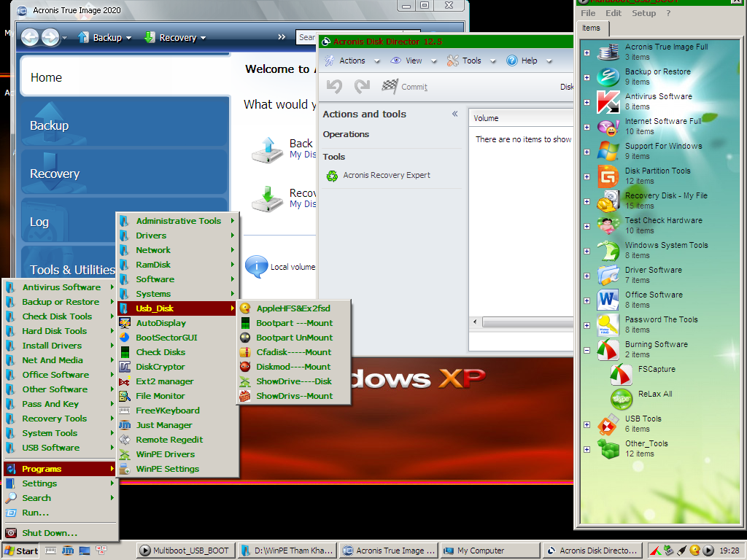747x560 pixels.
Task: Open the Help menu in Disk Director
Action: point(529,61)
